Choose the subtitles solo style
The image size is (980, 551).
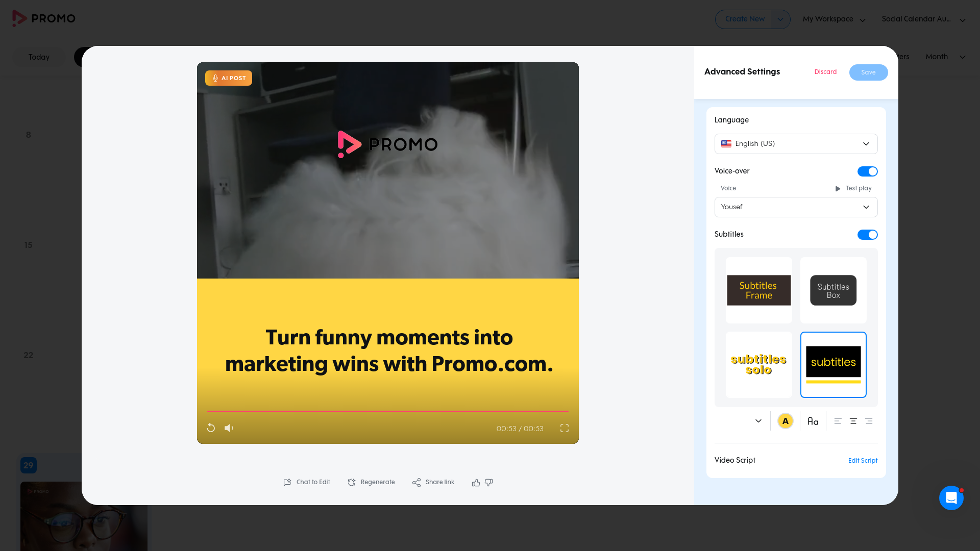(759, 365)
